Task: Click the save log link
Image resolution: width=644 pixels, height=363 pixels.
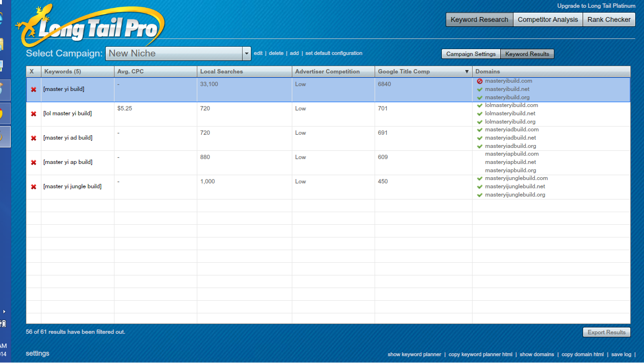Action: (621, 355)
